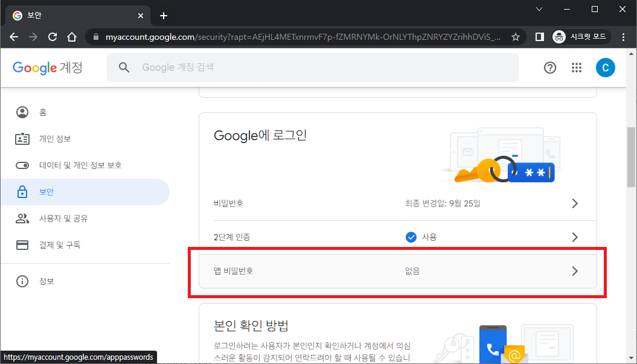Click the 홈 person icon in sidebar

click(22, 112)
